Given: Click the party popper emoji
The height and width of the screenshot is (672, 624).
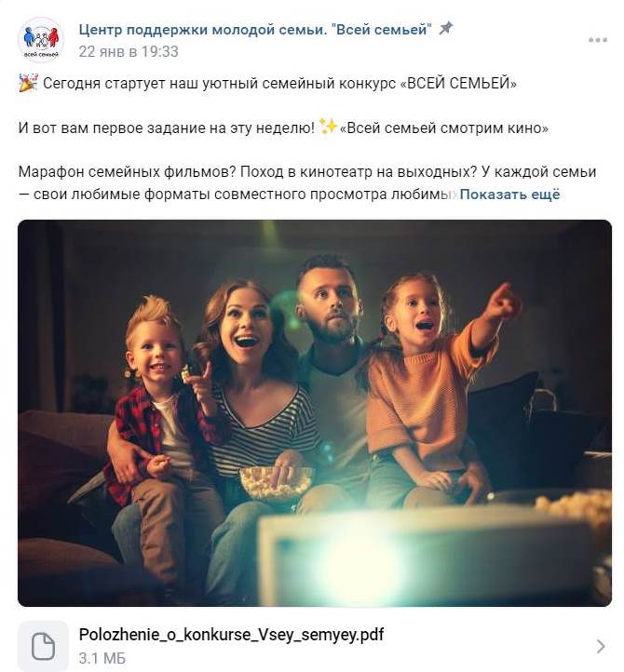Looking at the screenshot, I should (x=28, y=83).
